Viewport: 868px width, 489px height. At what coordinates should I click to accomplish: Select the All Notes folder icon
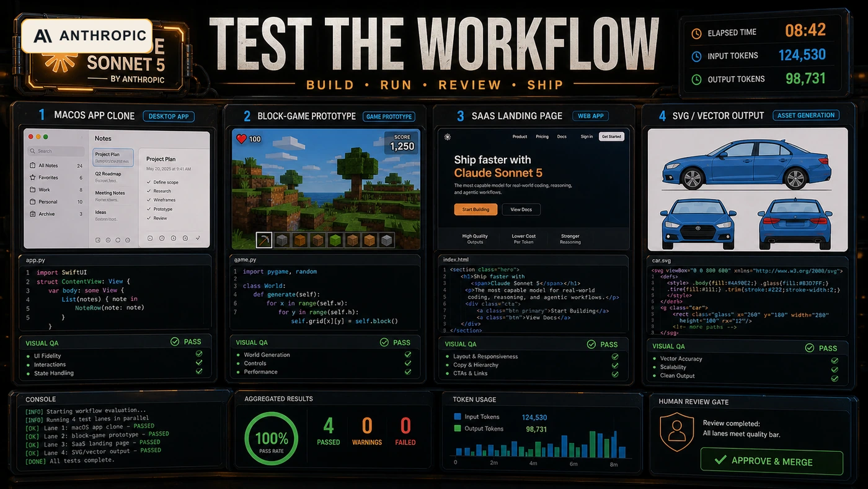tap(32, 166)
